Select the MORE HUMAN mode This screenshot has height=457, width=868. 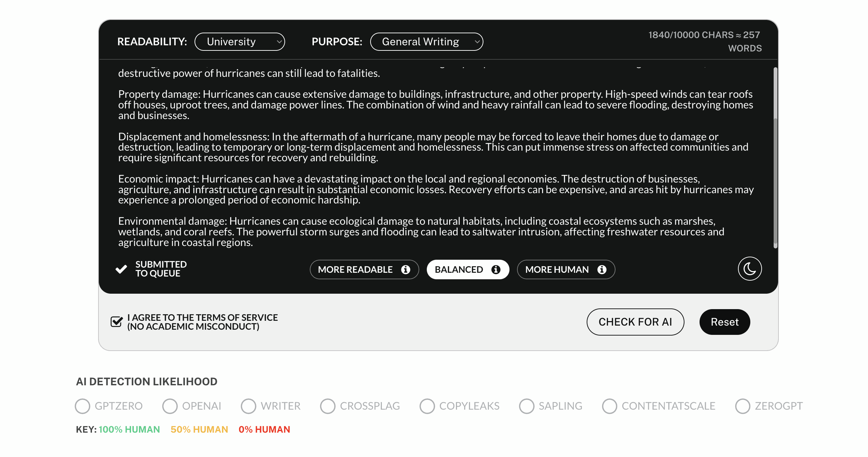point(565,269)
